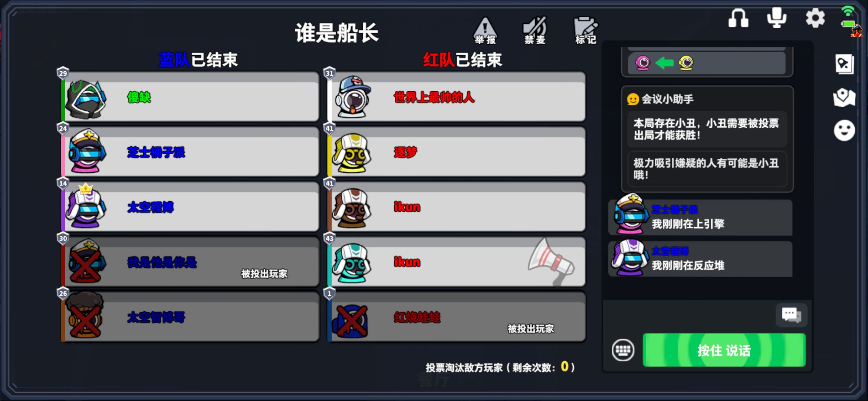This screenshot has width=868, height=401.
Task: Tap the 举报 report warning icon
Action: 485,31
